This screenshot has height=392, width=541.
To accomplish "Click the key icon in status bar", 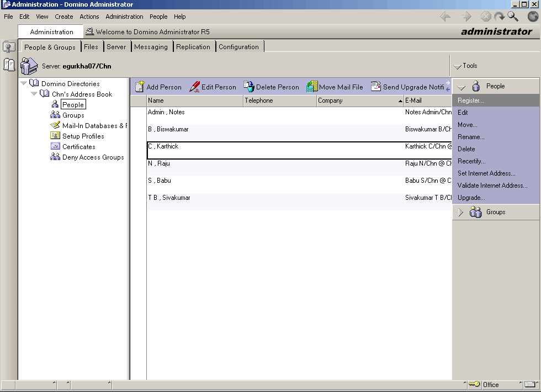I will pos(474,384).
